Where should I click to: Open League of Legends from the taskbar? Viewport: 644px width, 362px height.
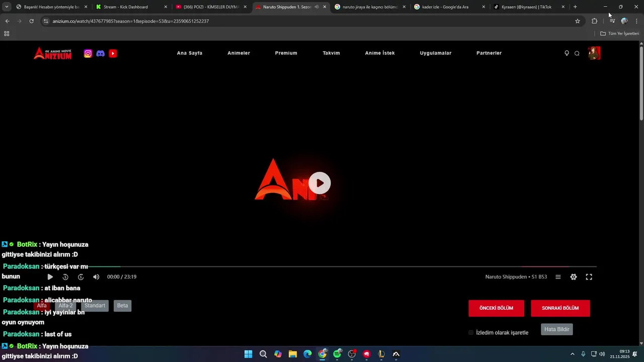(x=381, y=354)
